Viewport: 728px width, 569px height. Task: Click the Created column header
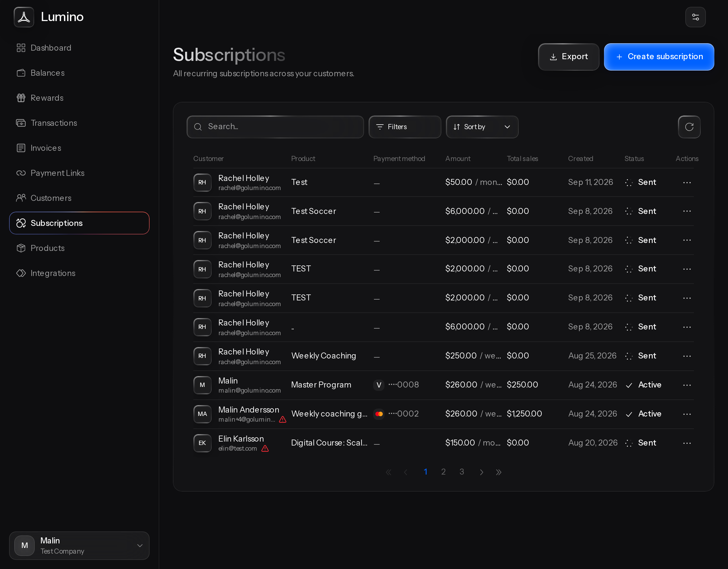coord(580,158)
